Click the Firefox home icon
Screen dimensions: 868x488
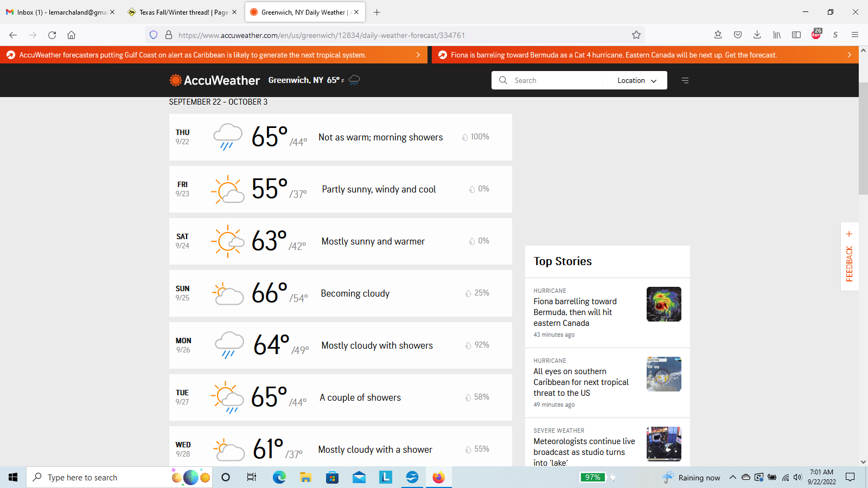click(71, 35)
